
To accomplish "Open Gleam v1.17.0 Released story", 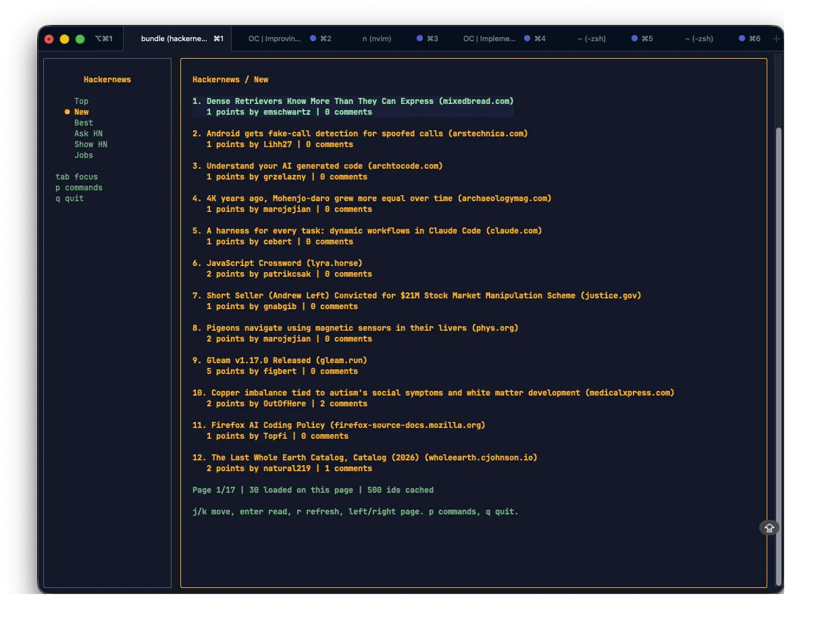I will (x=280, y=360).
